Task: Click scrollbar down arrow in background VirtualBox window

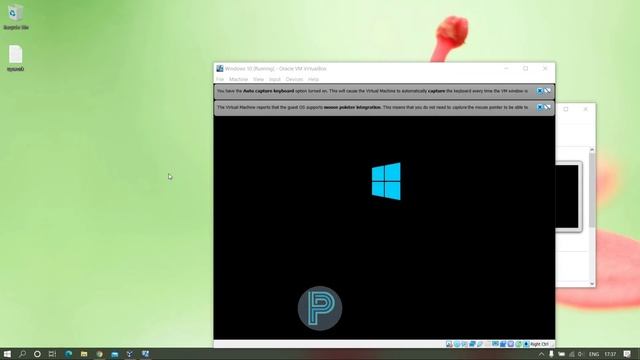Action: pos(592,283)
